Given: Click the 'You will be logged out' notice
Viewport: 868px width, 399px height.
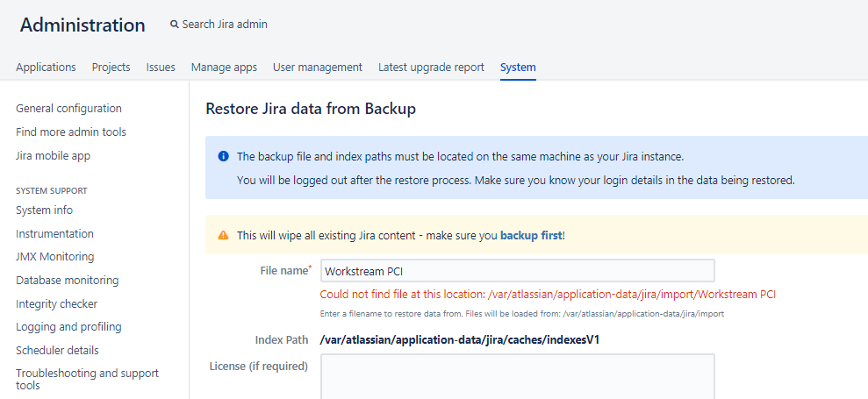Looking at the screenshot, I should 516,181.
